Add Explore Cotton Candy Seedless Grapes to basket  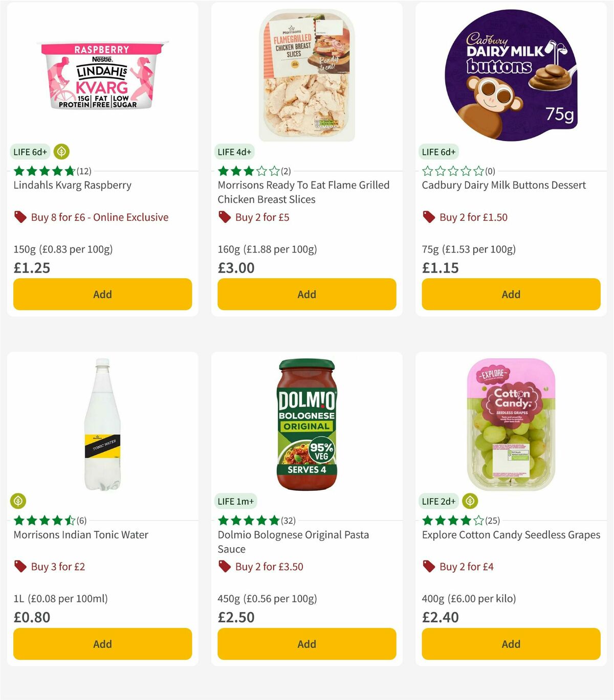511,644
